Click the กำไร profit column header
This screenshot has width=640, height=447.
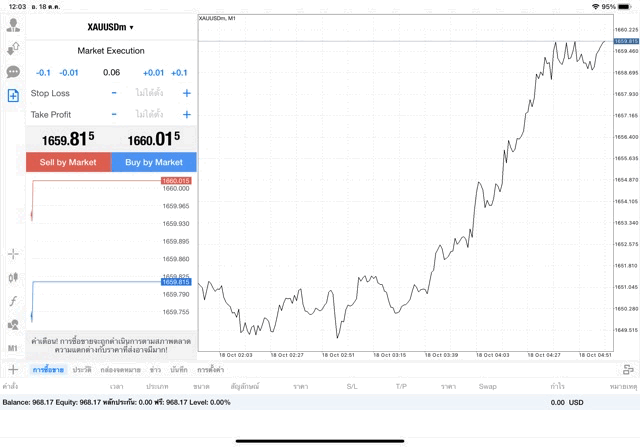pyautogui.click(x=557, y=386)
